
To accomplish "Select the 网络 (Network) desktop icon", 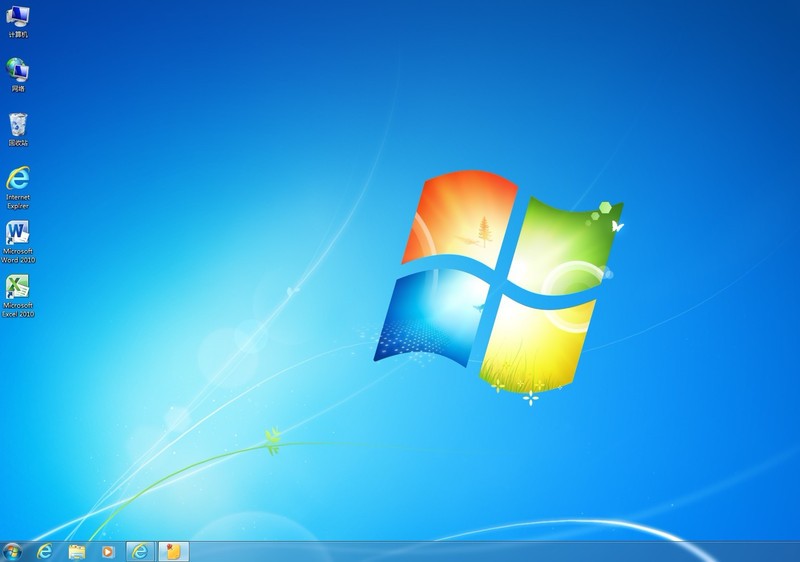I will click(18, 74).
